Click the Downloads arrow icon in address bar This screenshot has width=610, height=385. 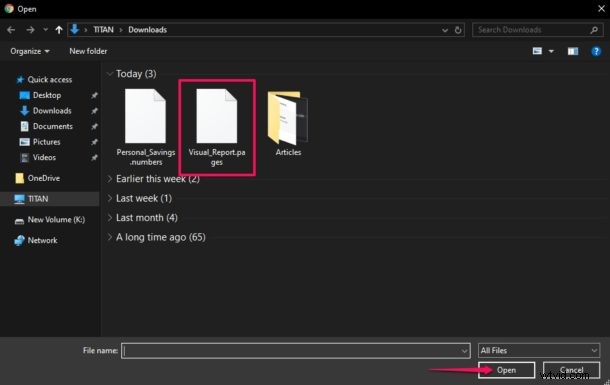(x=74, y=30)
